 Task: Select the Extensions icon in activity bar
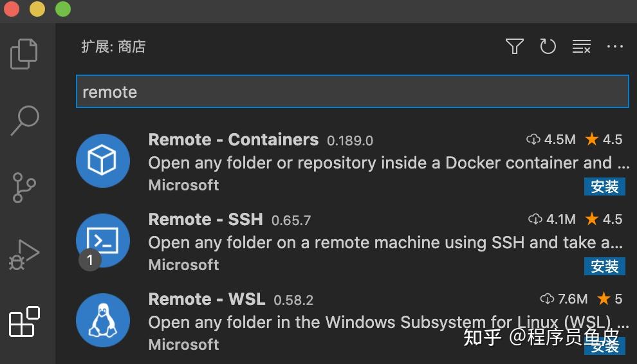pyautogui.click(x=24, y=322)
